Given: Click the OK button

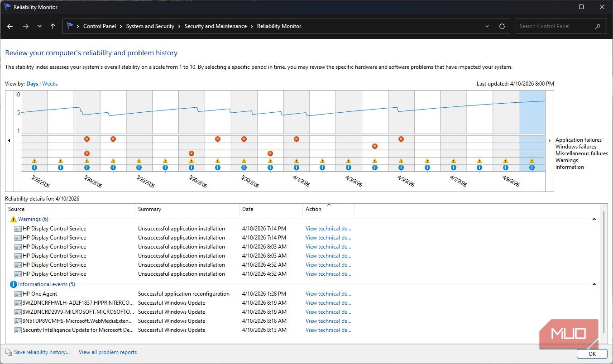Looking at the screenshot, I should (592, 354).
